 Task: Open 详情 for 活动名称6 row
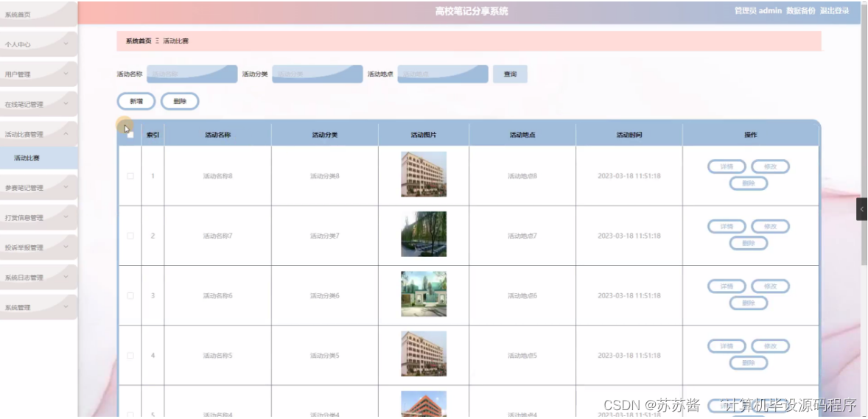click(x=727, y=286)
